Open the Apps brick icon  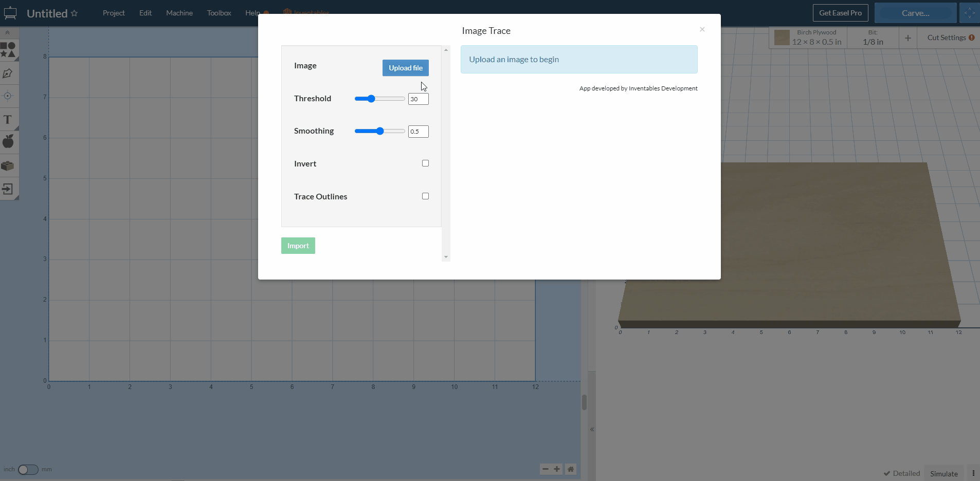coord(8,166)
